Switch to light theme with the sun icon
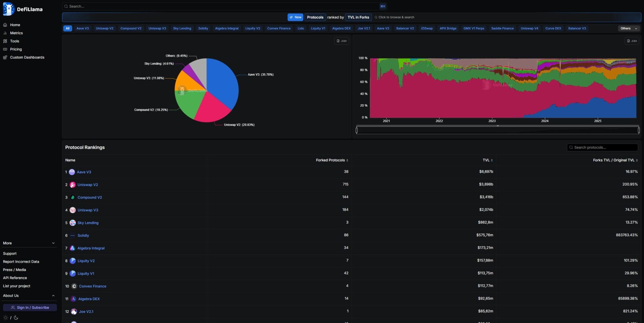 coord(5,318)
